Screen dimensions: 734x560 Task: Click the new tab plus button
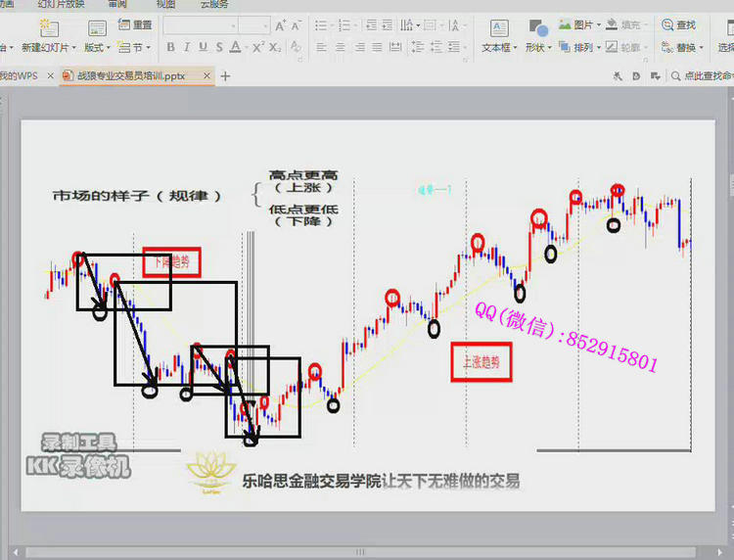click(x=225, y=75)
